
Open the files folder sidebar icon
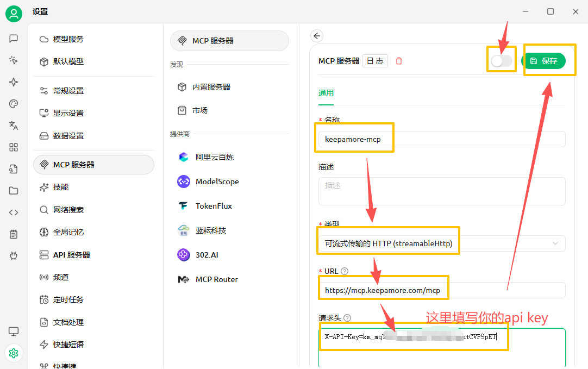point(14,191)
